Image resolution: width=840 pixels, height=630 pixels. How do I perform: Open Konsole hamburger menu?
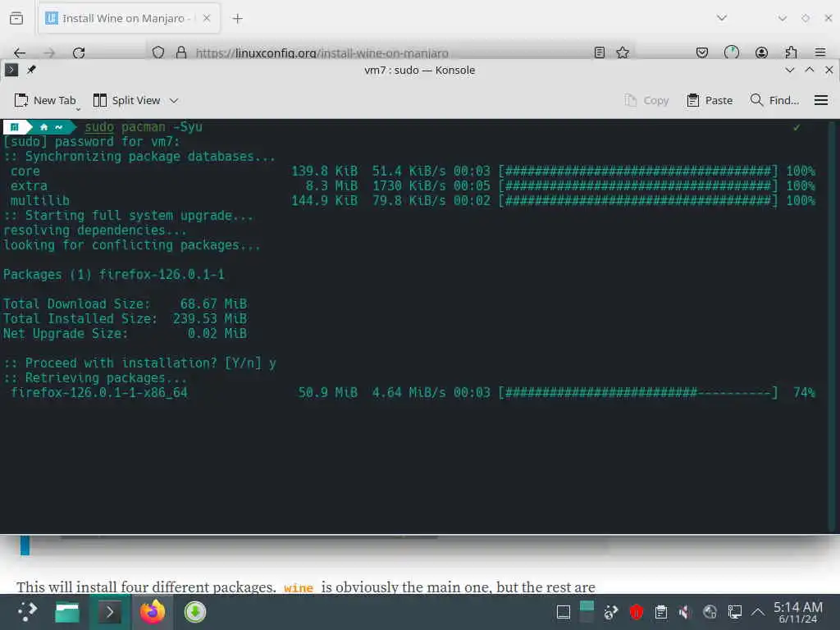click(x=820, y=100)
